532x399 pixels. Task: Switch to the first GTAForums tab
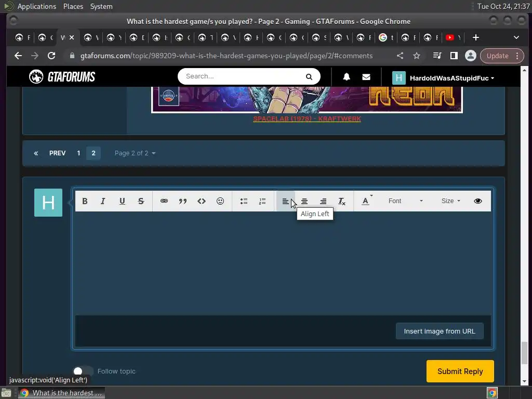point(23,37)
